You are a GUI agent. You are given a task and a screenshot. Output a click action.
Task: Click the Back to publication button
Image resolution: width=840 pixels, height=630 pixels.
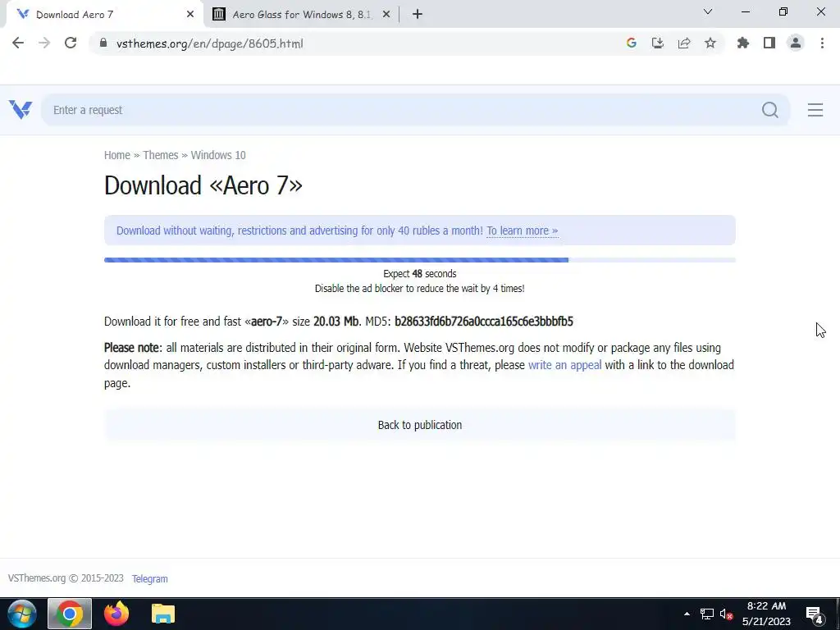tap(419, 425)
